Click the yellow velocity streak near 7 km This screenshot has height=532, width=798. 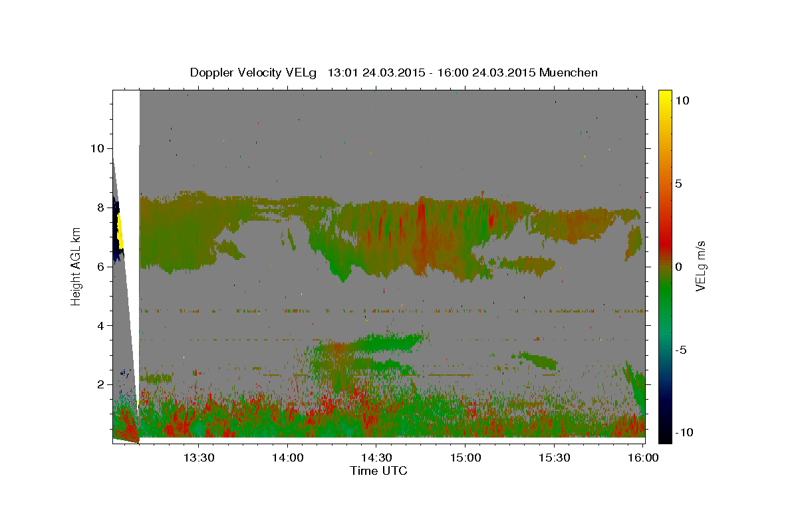pyautogui.click(x=120, y=231)
